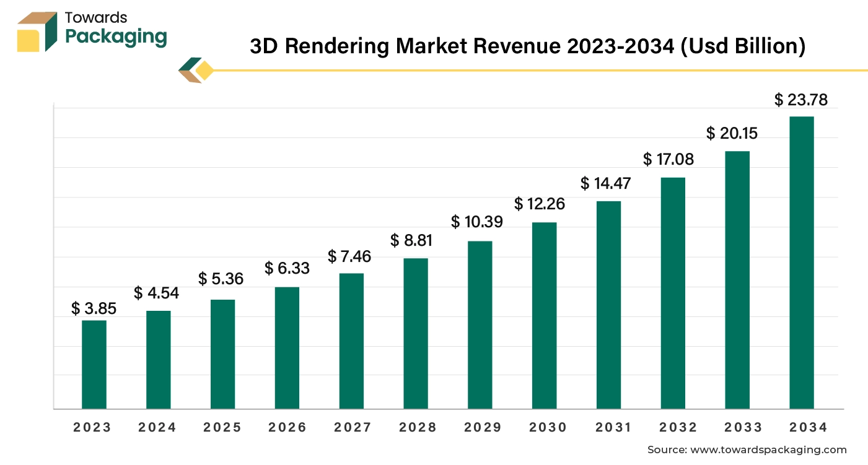Select the 2033 bar

coord(737,280)
